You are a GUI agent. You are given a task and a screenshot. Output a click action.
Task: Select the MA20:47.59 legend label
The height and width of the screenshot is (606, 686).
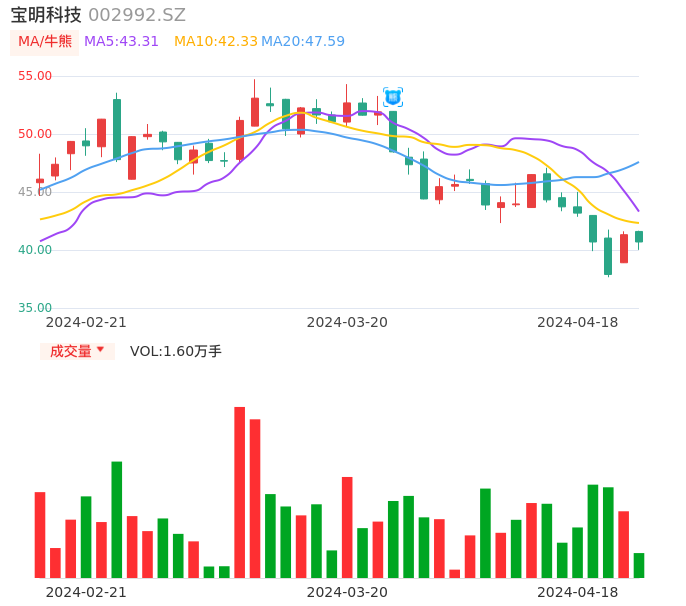coord(303,42)
